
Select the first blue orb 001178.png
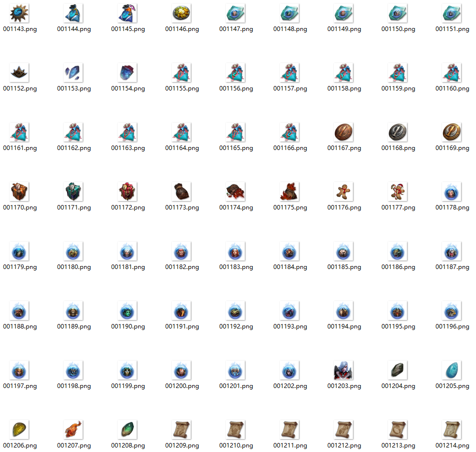tap(452, 192)
